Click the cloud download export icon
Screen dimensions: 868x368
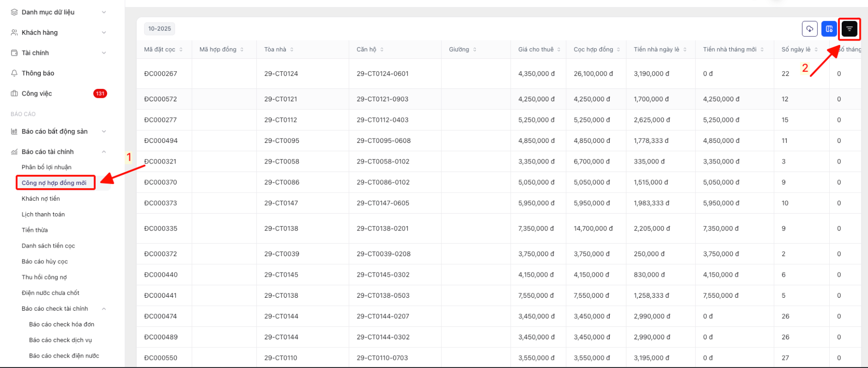point(809,29)
